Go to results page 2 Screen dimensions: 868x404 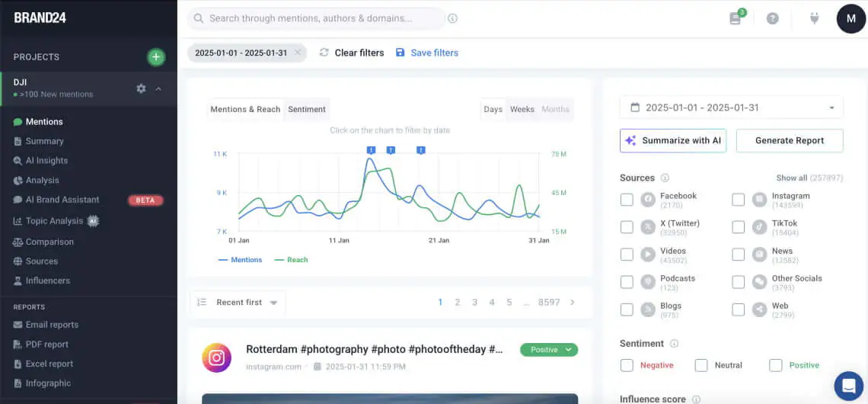458,303
